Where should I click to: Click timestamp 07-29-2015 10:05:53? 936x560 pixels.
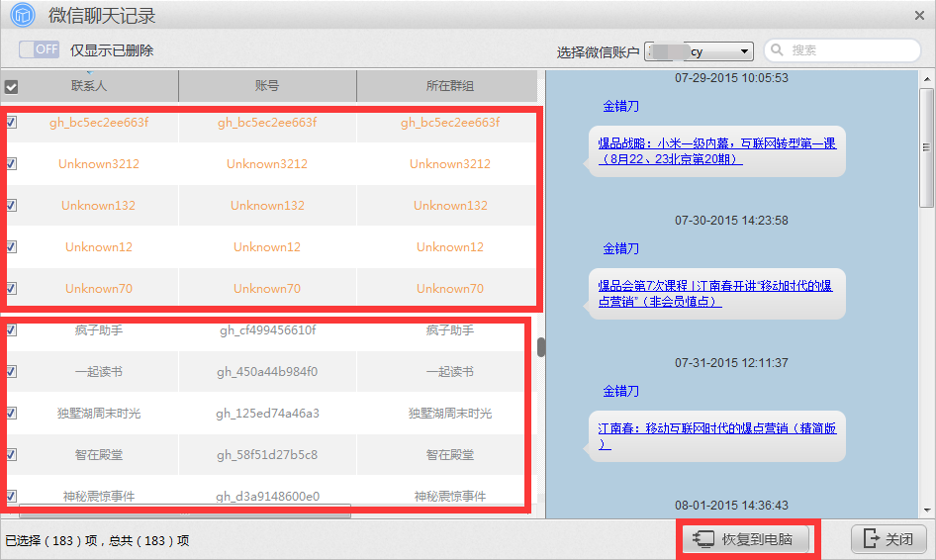tap(731, 78)
